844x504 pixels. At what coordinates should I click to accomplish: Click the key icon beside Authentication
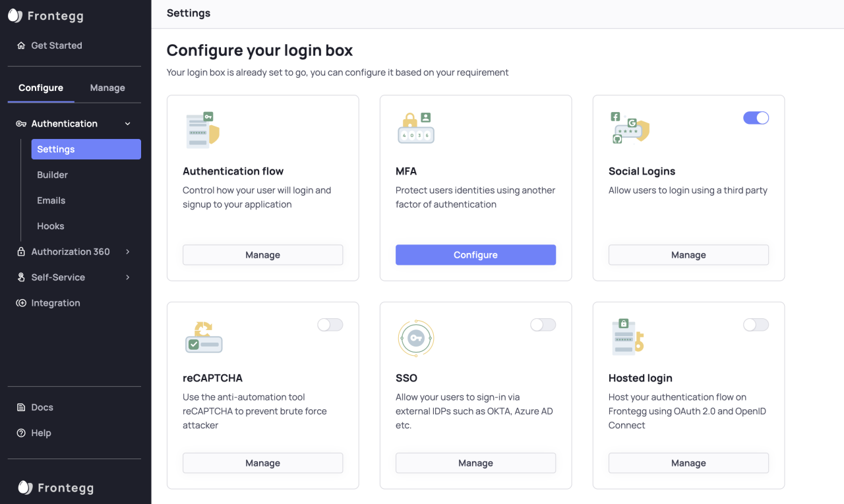[21, 124]
